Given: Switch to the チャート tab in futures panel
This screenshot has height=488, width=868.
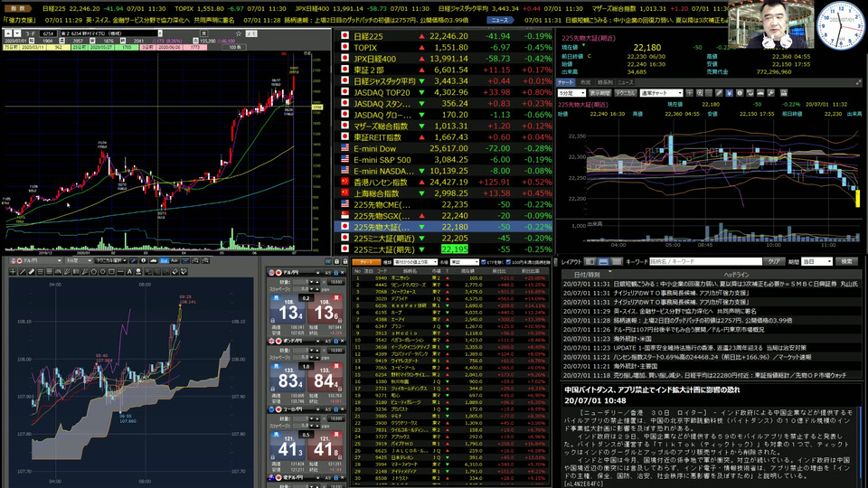Looking at the screenshot, I should [565, 82].
